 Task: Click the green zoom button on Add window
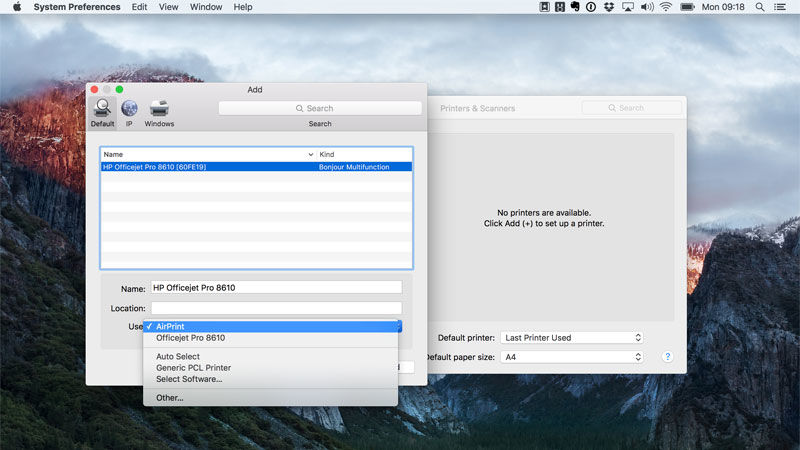(119, 89)
